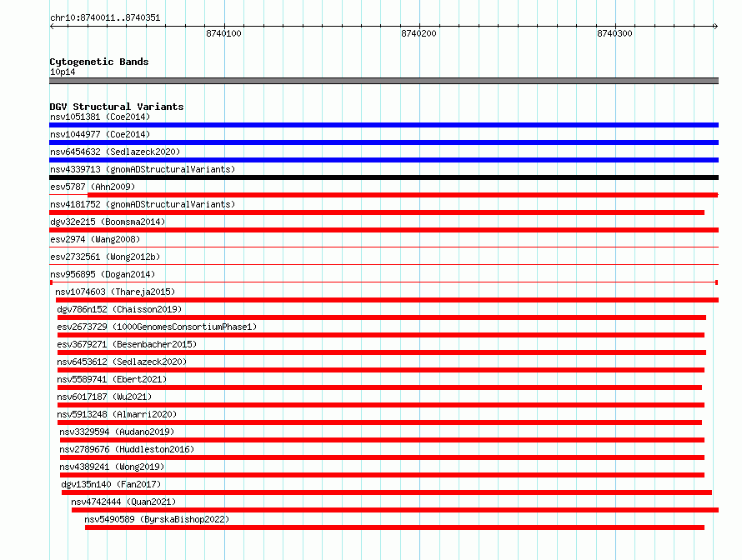Viewport: 742px width, 560px height.
Task: Open nsv6453612 (Sedlazeck2020) label
Action: (x=122, y=362)
